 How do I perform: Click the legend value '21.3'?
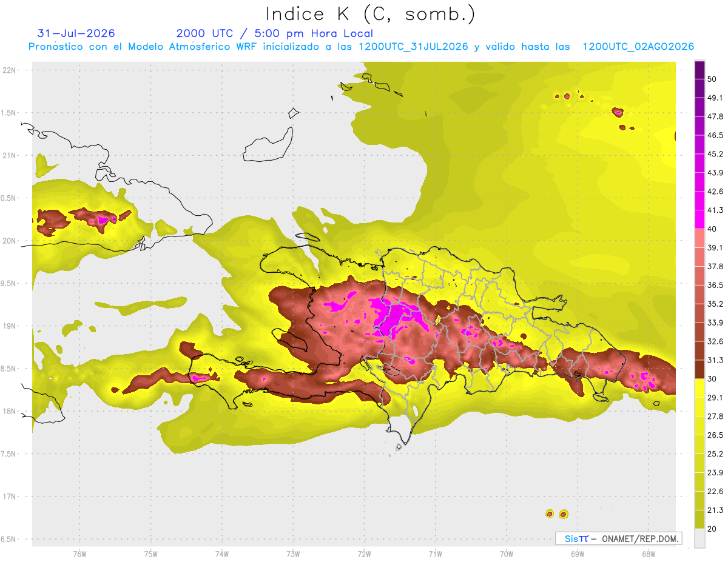point(716,510)
